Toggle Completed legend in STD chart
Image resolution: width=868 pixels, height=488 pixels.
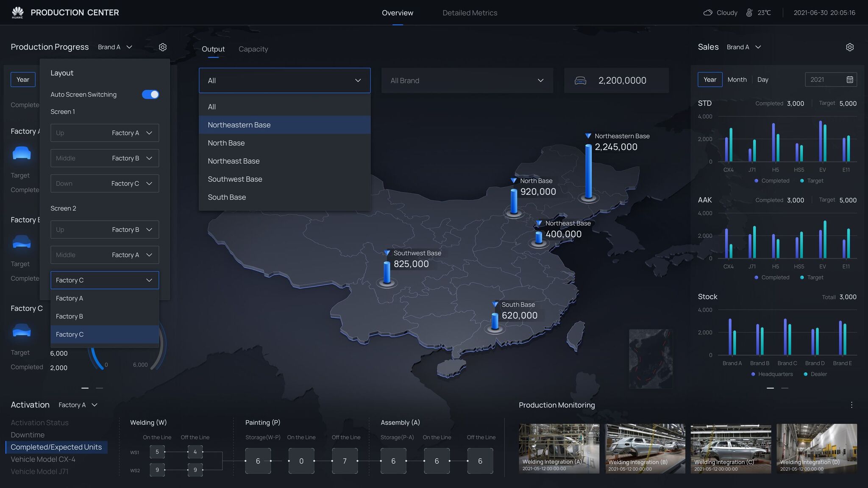(772, 181)
